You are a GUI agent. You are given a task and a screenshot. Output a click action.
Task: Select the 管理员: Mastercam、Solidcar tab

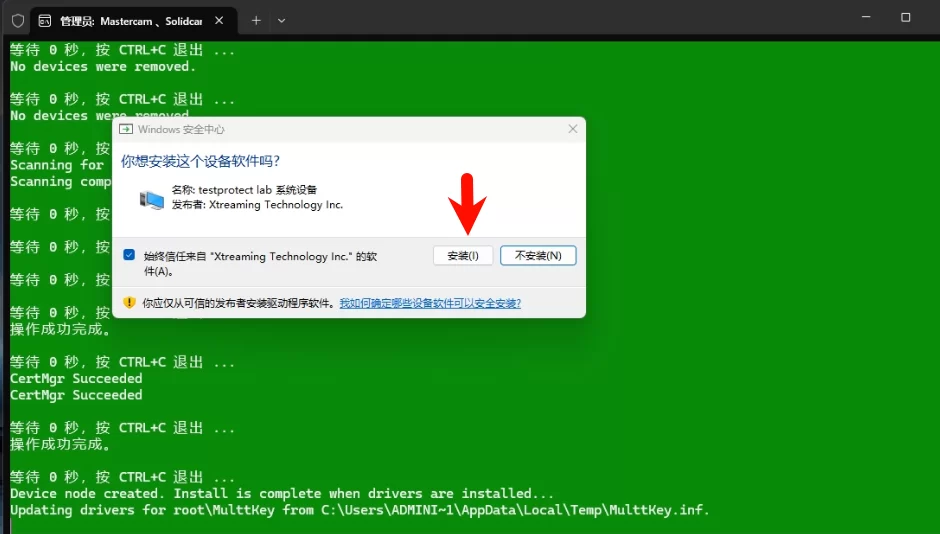tap(130, 20)
